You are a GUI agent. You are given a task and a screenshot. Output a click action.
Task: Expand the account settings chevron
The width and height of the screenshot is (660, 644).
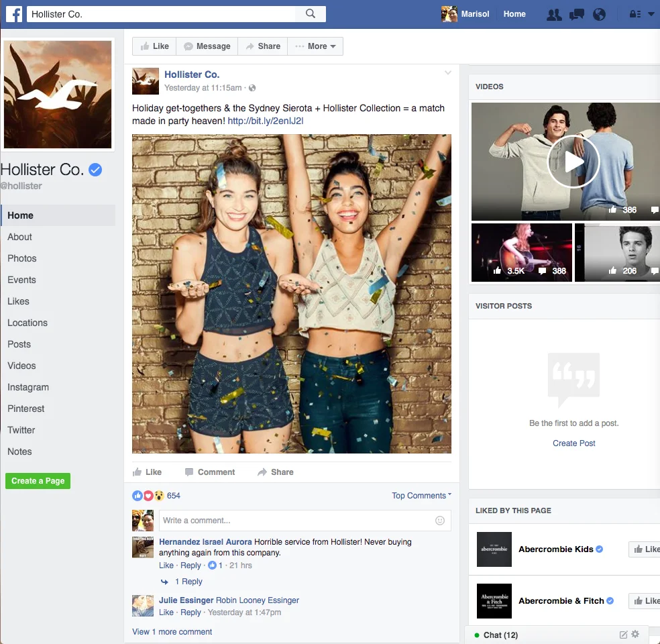(650, 13)
